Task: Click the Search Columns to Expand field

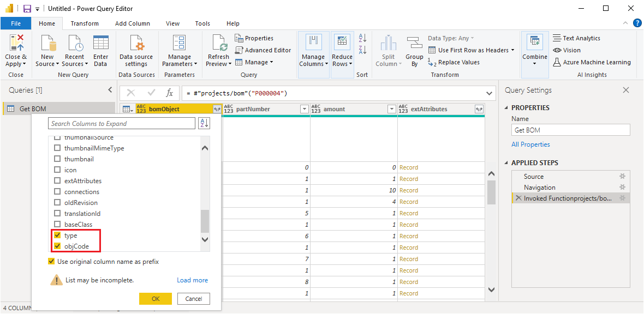Action: pos(121,124)
